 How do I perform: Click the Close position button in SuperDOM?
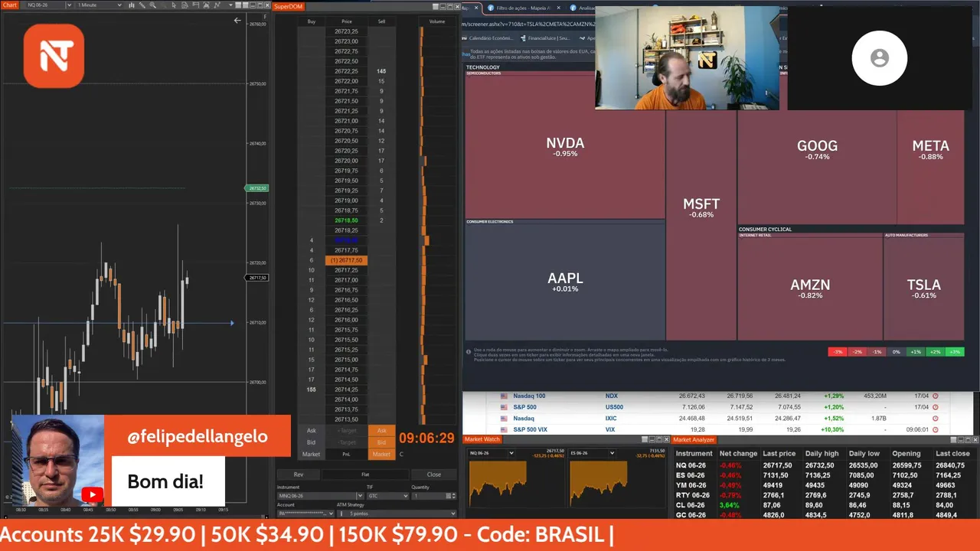(x=434, y=474)
